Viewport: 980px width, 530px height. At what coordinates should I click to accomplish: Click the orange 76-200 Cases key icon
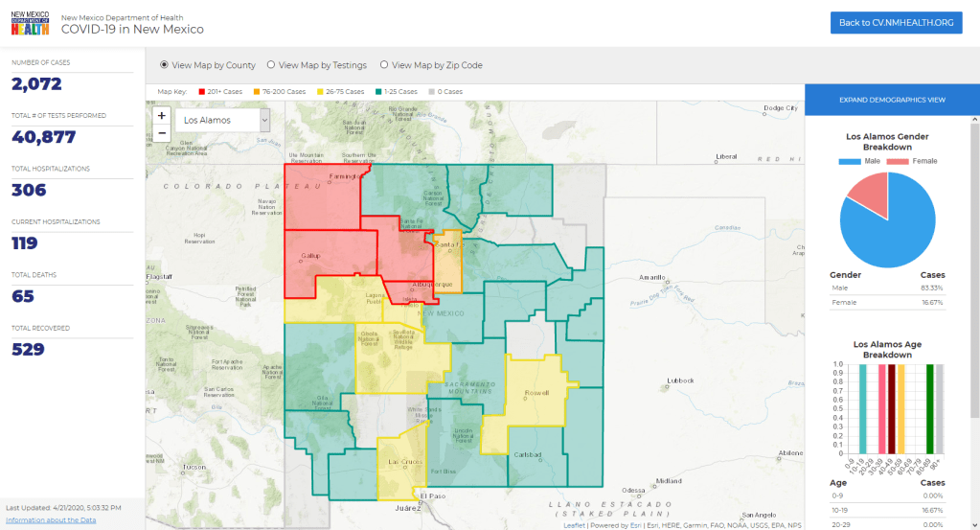click(x=257, y=92)
